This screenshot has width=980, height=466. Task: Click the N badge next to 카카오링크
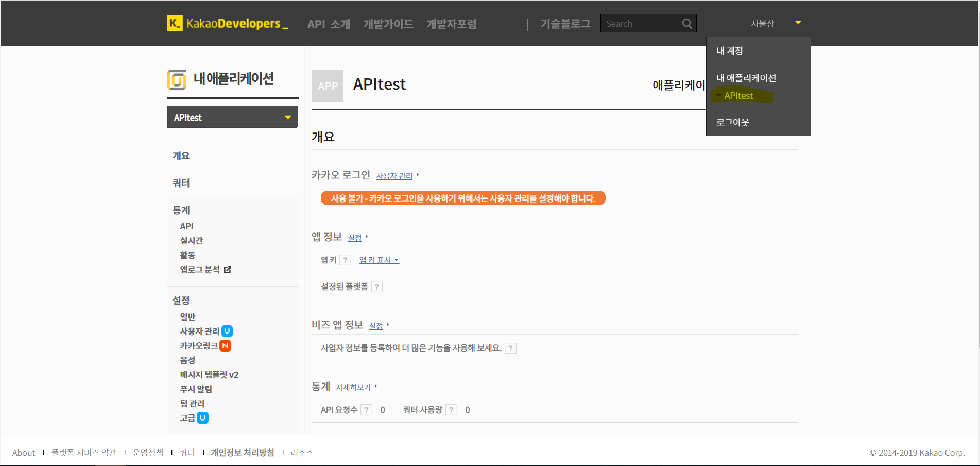tap(225, 345)
